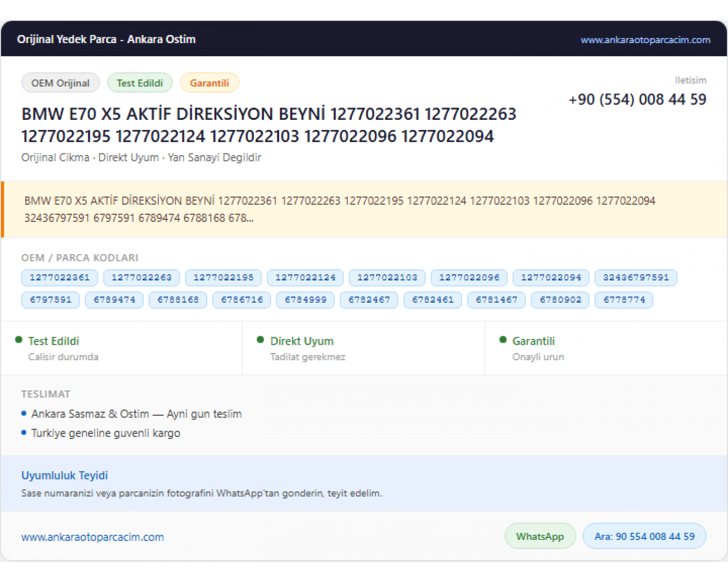This screenshot has height=582, width=728.
Task: Click the Ara: 90 554 008 44 59 button
Action: pyautogui.click(x=645, y=536)
